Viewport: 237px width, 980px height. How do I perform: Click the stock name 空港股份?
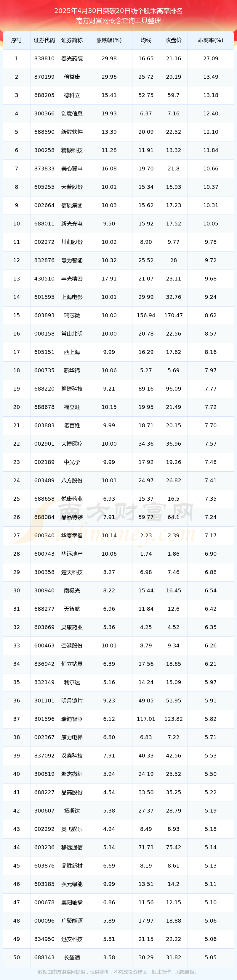72,646
